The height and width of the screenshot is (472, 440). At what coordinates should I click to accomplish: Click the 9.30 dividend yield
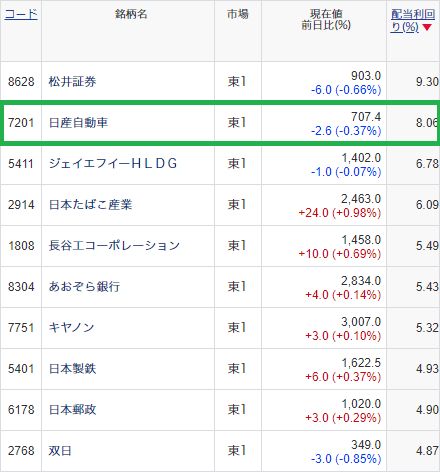pos(427,82)
